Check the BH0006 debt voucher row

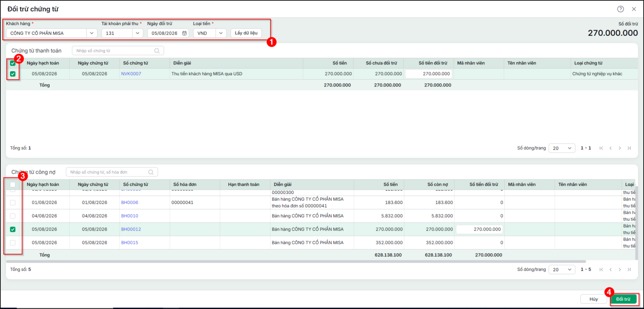(13, 203)
